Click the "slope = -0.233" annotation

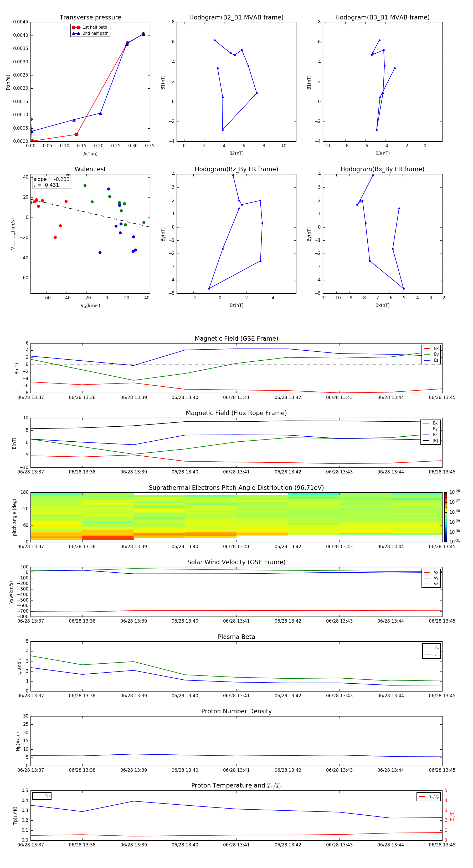pyautogui.click(x=52, y=179)
